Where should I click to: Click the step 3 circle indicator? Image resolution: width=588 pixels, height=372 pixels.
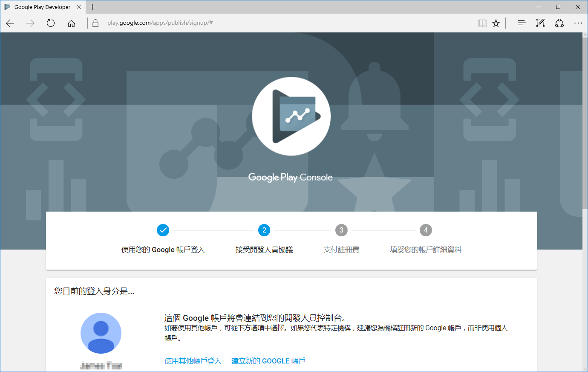pyautogui.click(x=341, y=230)
